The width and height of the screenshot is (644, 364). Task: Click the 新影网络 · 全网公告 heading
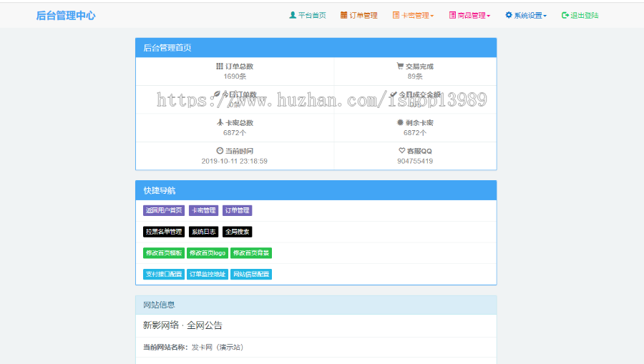182,325
